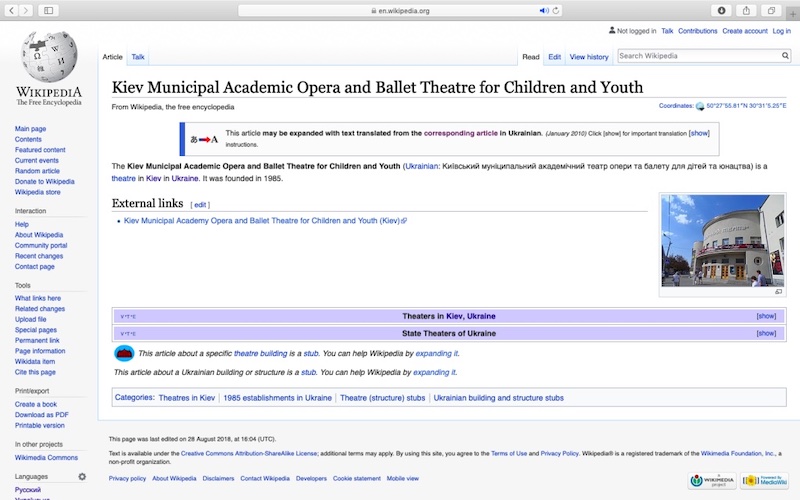Click the corresponding article link

460,133
